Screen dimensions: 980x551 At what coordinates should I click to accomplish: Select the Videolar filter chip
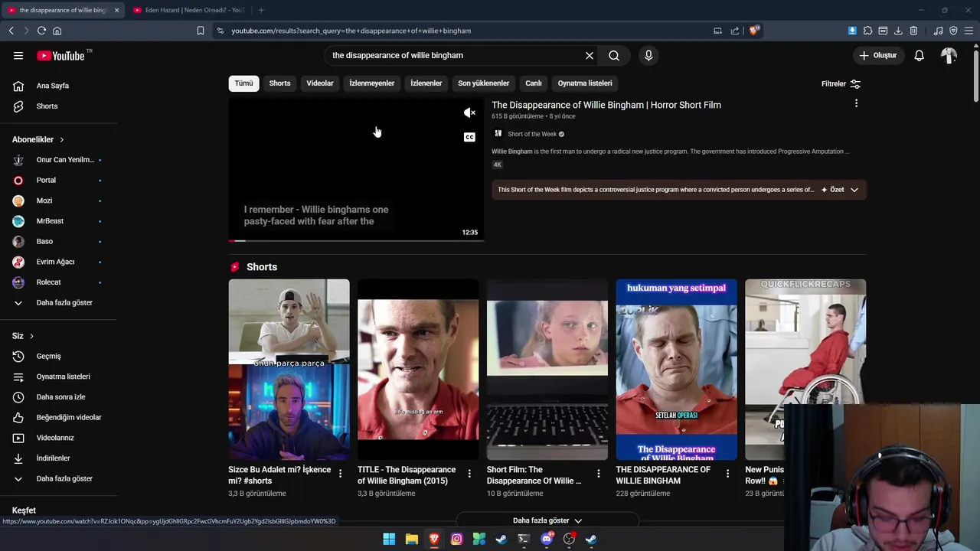tap(320, 83)
